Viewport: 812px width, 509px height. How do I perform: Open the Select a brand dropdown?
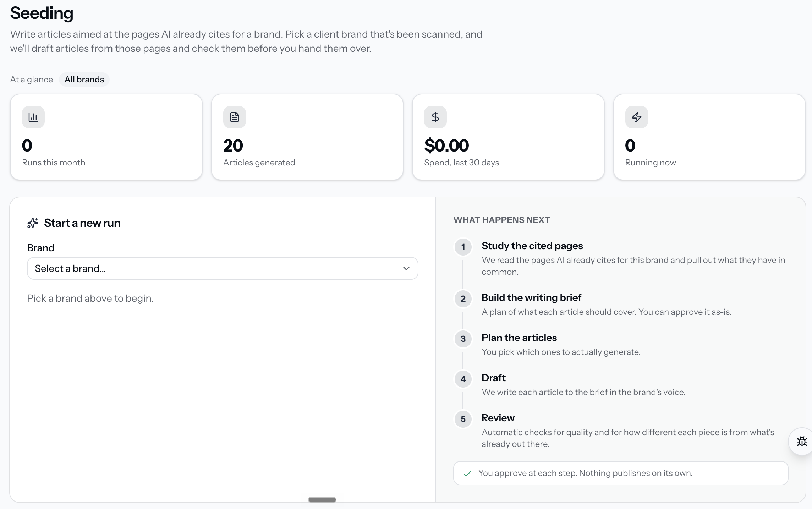click(223, 268)
